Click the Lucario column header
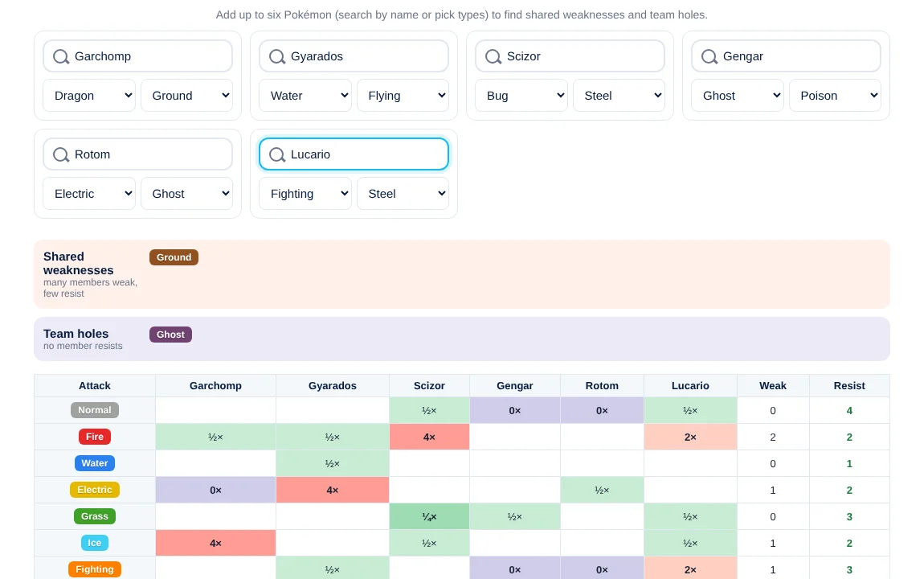Viewport: 924px width, 579px height. click(x=690, y=386)
